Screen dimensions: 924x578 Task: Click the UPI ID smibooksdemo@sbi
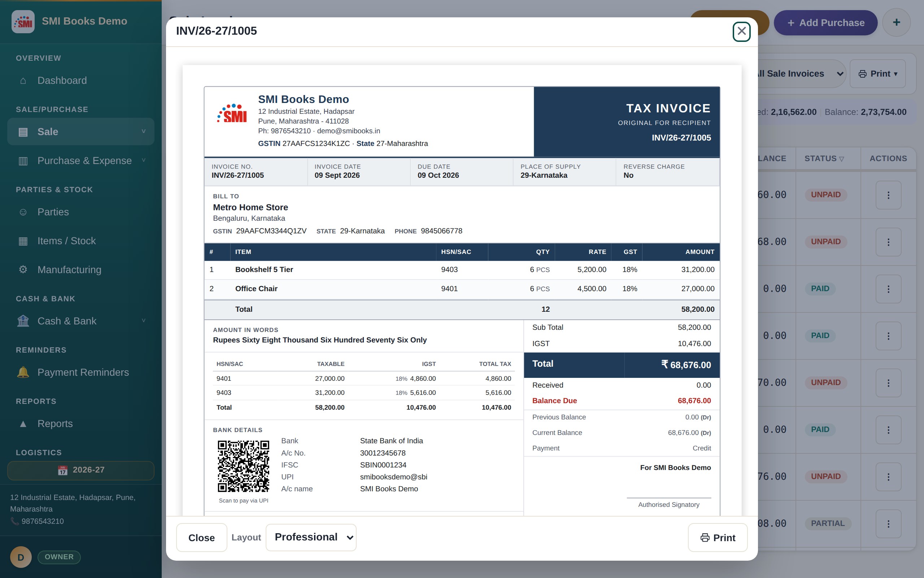tap(393, 477)
